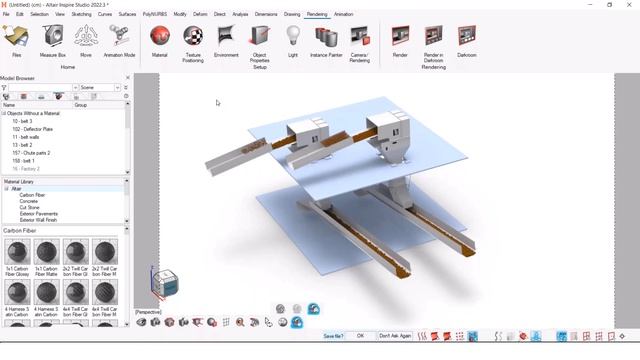The width and height of the screenshot is (640, 360).
Task: Click the Model Browser filter text field
Action: coord(40,88)
